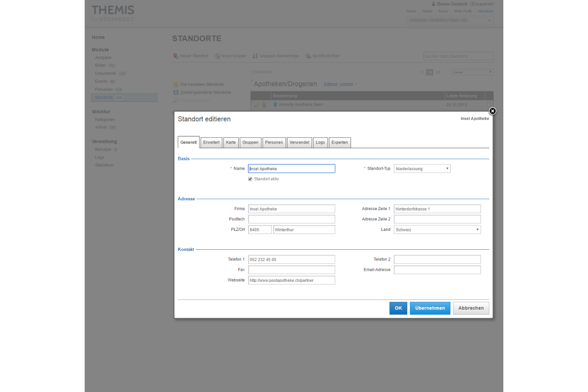Open the Name sort dropdown
This screenshot has width=588, height=392.
[x=472, y=73]
